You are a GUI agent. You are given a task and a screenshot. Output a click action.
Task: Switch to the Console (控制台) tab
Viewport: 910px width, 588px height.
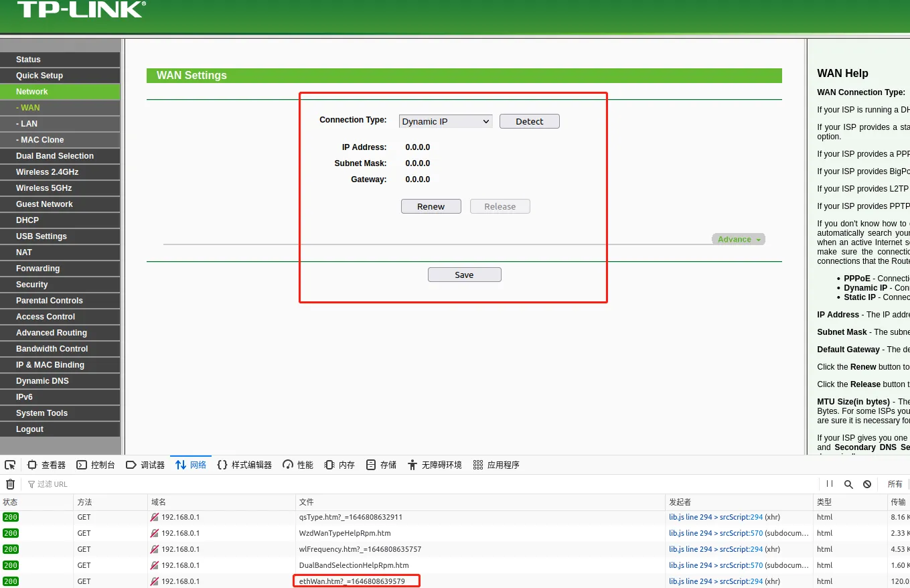pos(96,465)
